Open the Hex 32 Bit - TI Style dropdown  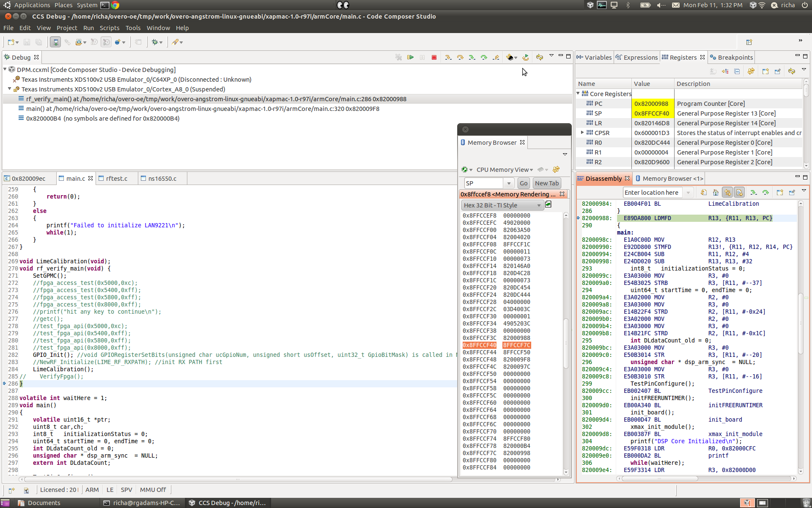[502, 205]
